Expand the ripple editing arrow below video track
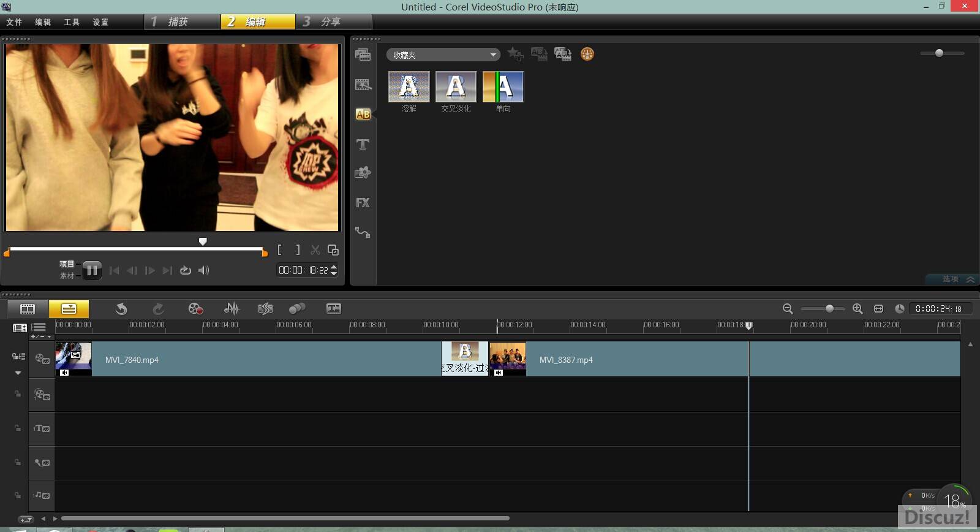This screenshot has height=532, width=980. coord(18,373)
